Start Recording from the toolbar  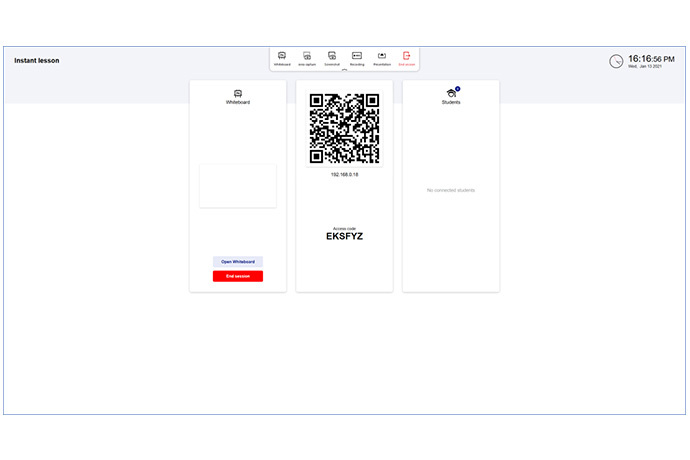point(357,58)
